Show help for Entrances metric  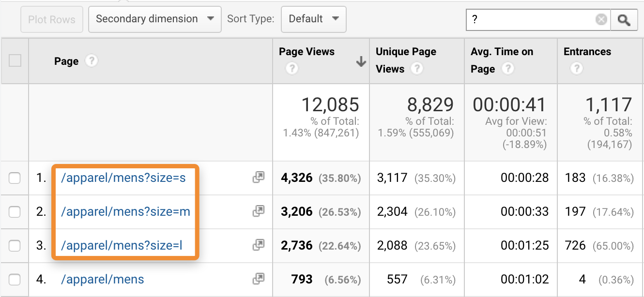point(576,69)
